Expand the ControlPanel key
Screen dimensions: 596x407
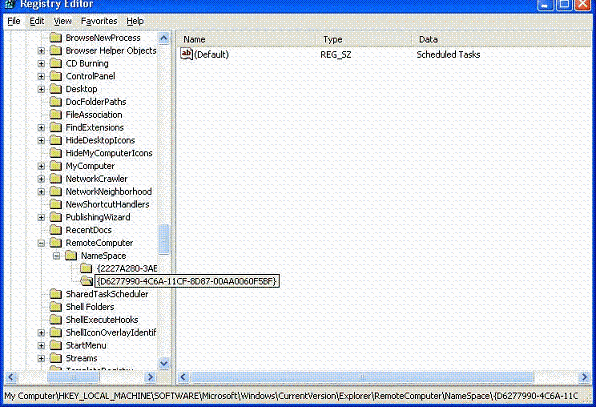pyautogui.click(x=41, y=76)
